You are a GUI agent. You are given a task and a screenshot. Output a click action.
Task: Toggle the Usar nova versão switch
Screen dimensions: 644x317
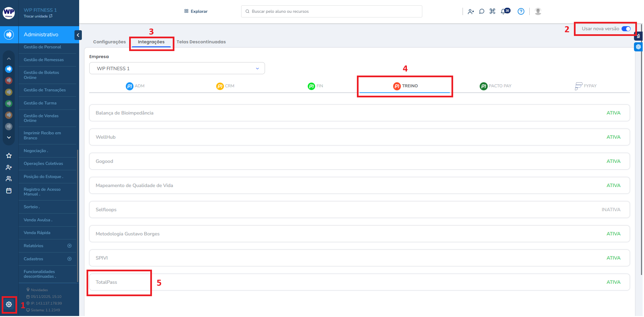pos(626,29)
